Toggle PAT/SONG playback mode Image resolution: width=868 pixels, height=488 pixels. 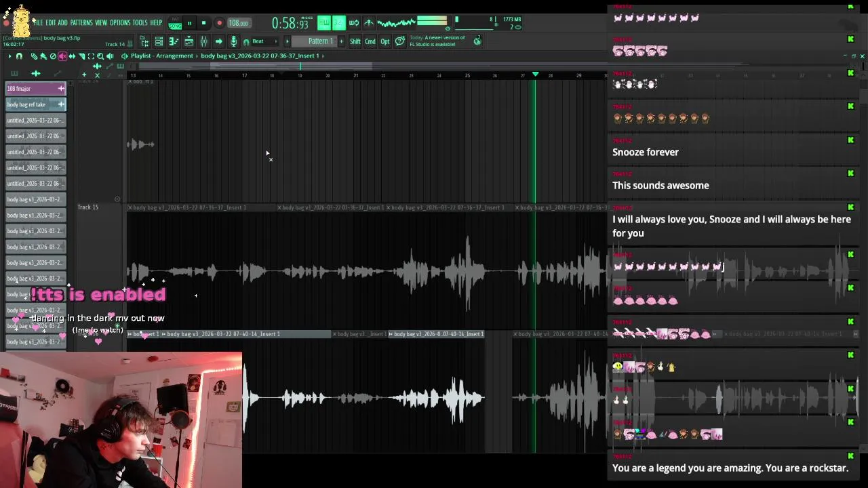point(175,22)
